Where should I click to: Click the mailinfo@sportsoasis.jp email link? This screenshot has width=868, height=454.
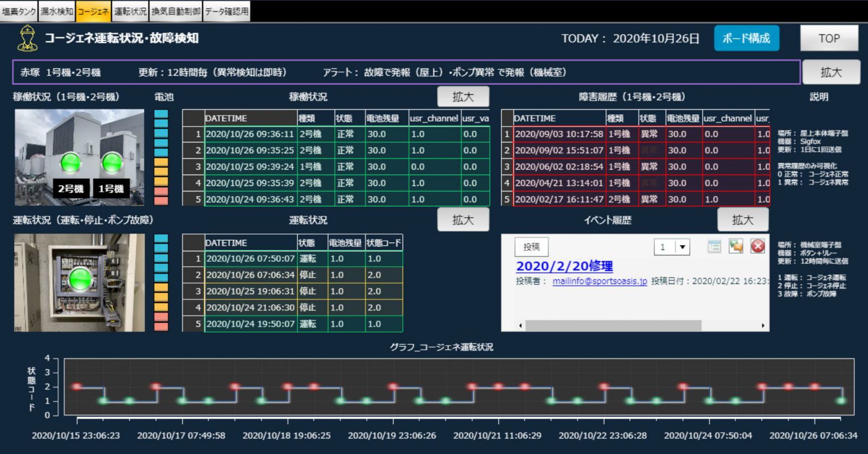coord(600,281)
